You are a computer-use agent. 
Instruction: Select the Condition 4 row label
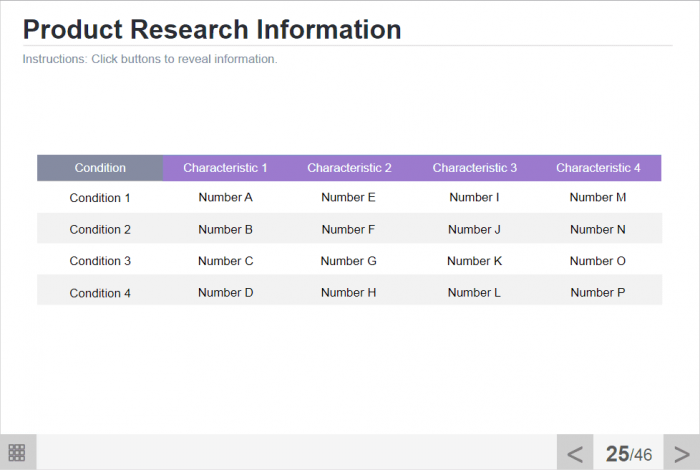coord(100,293)
